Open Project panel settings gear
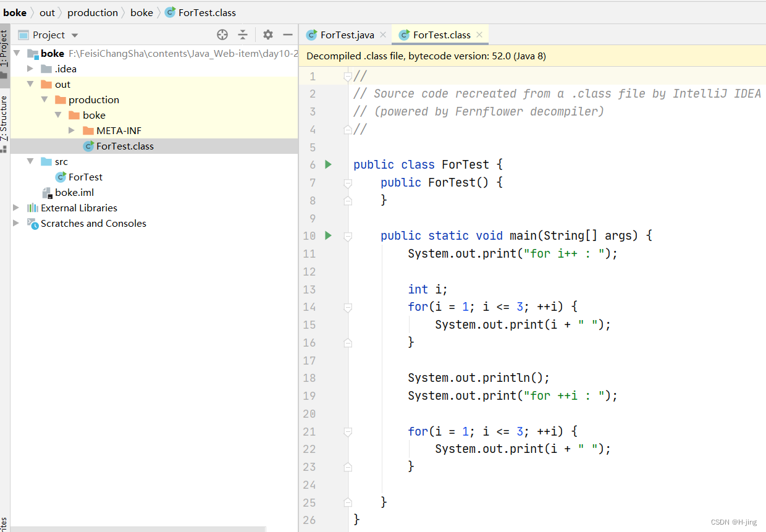Screen dimensions: 766x532 point(267,35)
